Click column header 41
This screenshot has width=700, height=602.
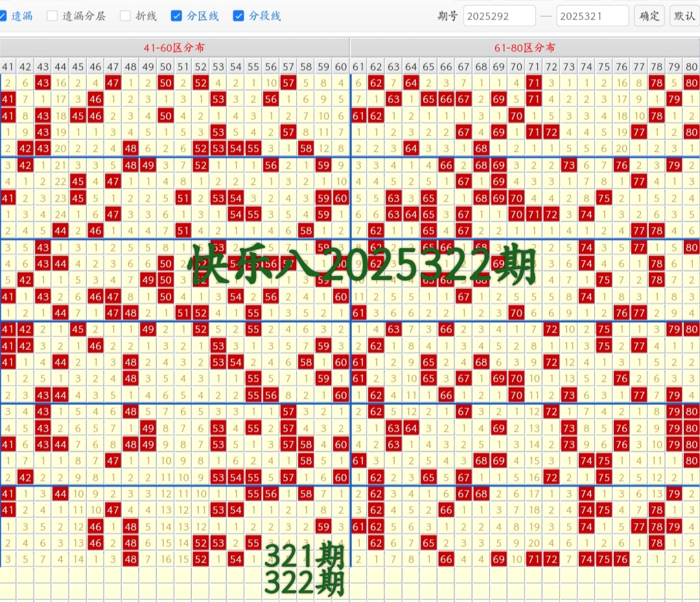pos(8,67)
